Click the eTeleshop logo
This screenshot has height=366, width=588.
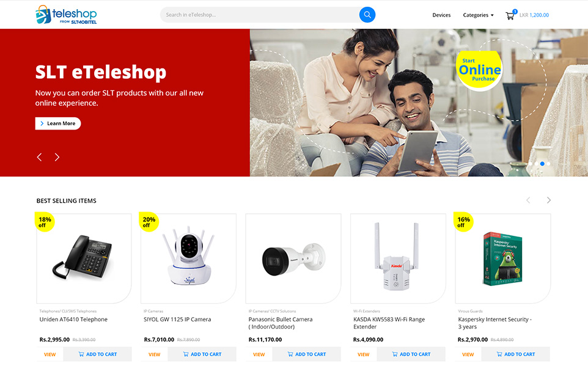click(x=66, y=15)
